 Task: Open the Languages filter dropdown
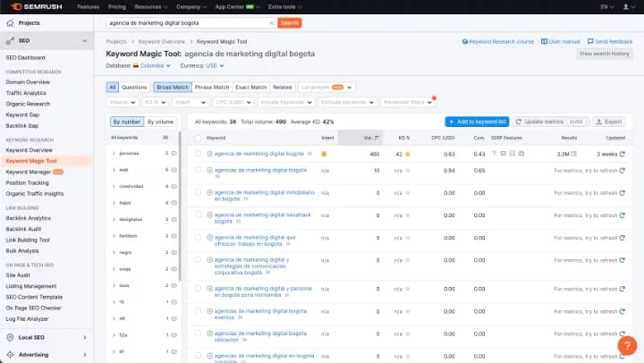tap(326, 88)
